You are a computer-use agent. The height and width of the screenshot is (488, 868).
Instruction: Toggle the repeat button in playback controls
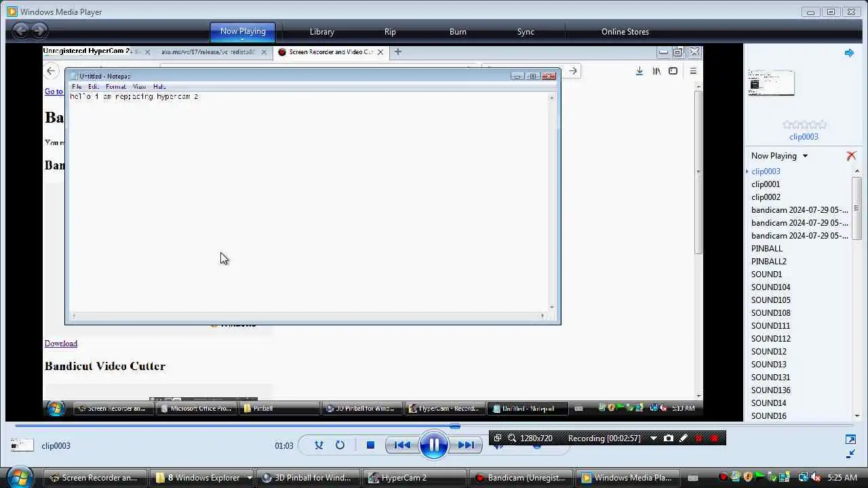coord(340,445)
